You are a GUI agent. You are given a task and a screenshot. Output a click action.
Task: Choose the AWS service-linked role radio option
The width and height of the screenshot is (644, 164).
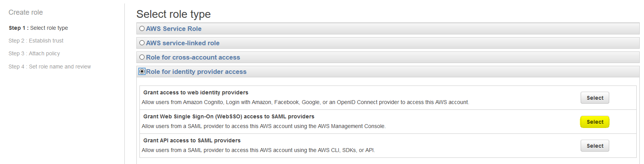point(142,43)
